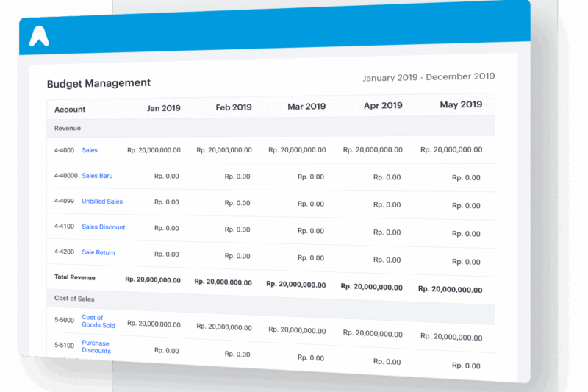
Task: Click Sale Return Jan 2019 Rp. 0.00 cell
Action: pos(167,254)
